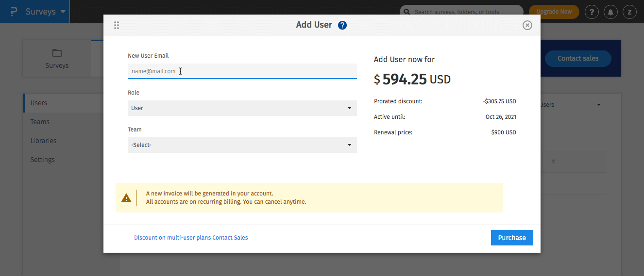Viewport: 644px width, 276px height.
Task: Click the Surveys folder icon
Action: (57, 53)
